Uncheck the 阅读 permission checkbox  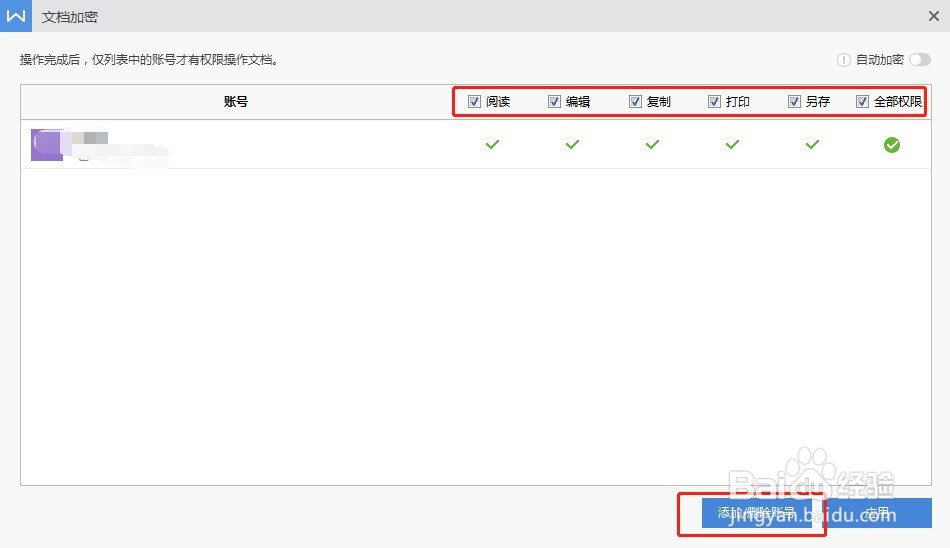(x=474, y=101)
